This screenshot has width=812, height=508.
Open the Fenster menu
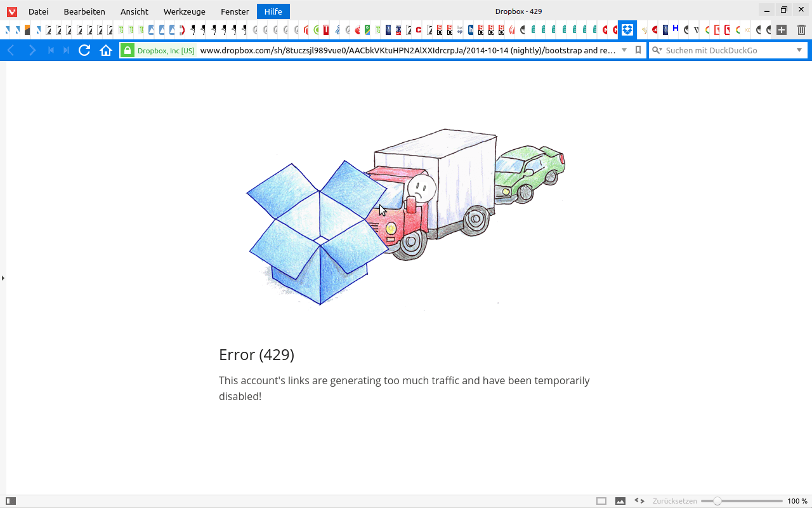pos(235,11)
